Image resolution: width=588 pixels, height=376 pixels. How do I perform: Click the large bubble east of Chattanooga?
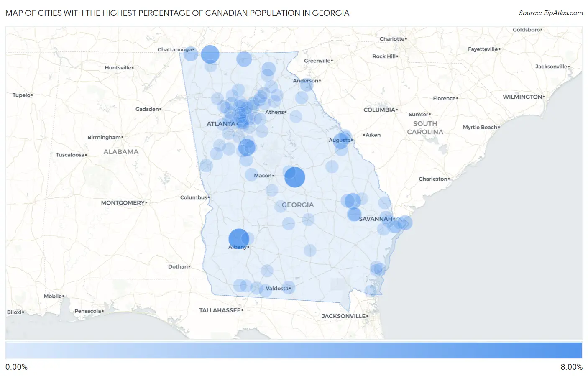(210, 54)
